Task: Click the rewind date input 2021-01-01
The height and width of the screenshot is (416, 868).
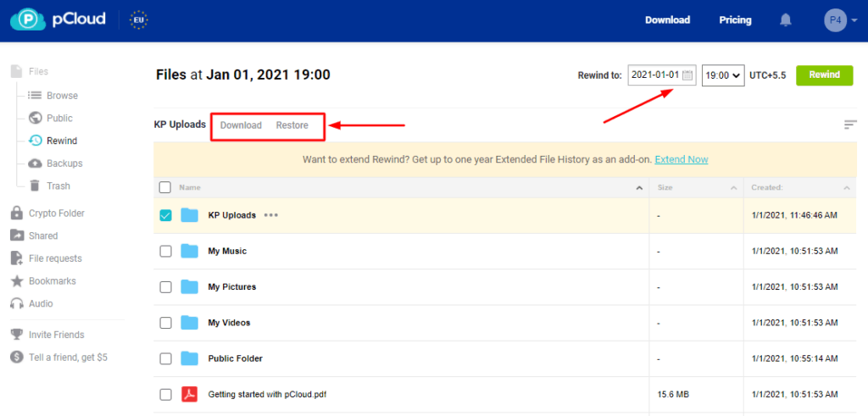Action: 662,75
